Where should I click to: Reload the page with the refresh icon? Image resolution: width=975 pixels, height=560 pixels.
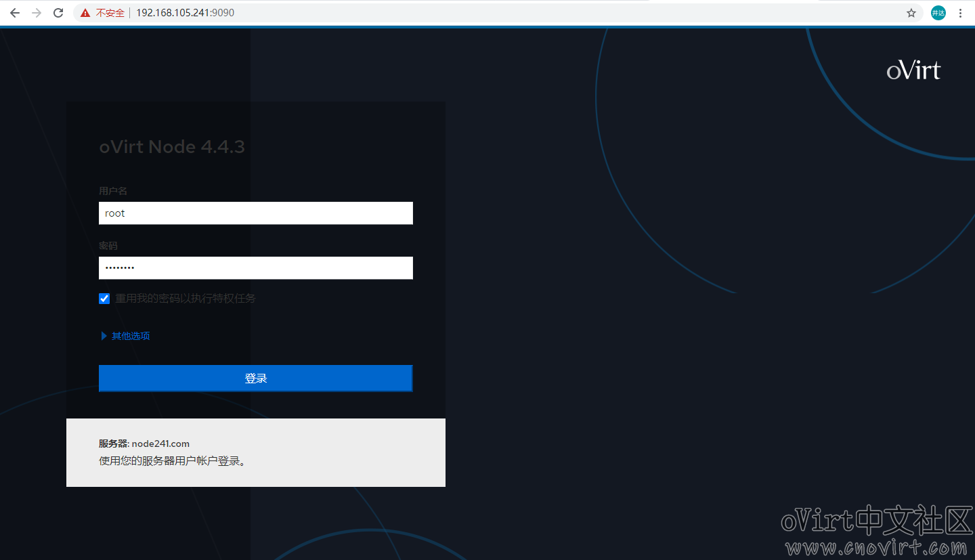[58, 13]
